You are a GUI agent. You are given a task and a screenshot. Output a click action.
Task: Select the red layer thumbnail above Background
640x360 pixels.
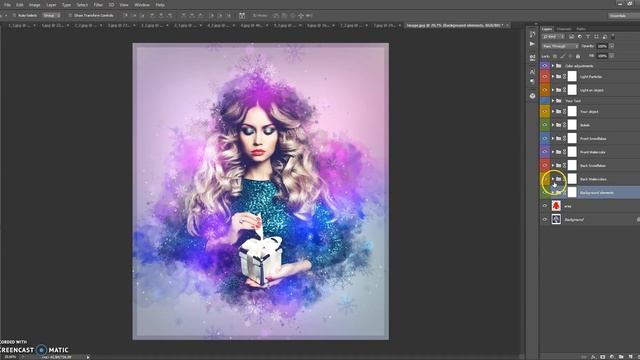click(556, 206)
